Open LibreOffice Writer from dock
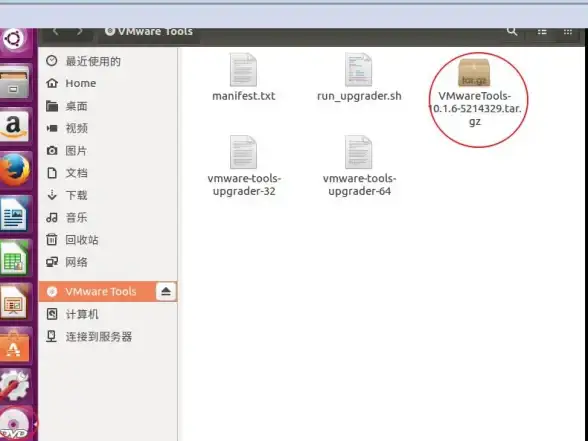The image size is (588, 441). (x=14, y=213)
